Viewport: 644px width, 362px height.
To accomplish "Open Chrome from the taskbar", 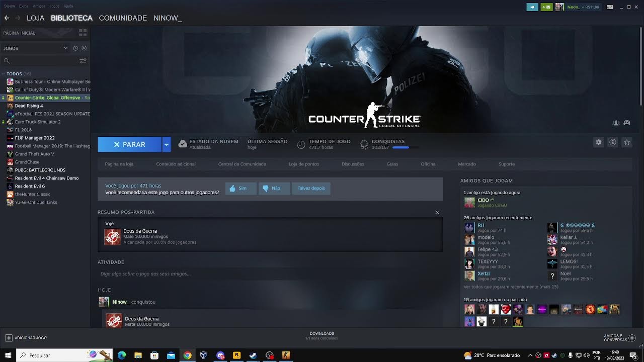I will (187, 355).
